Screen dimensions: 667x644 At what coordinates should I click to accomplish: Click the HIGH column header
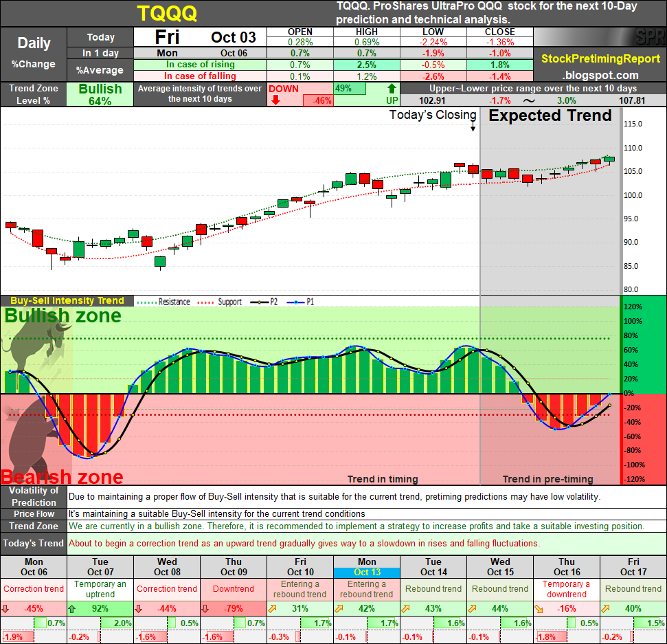[x=367, y=32]
